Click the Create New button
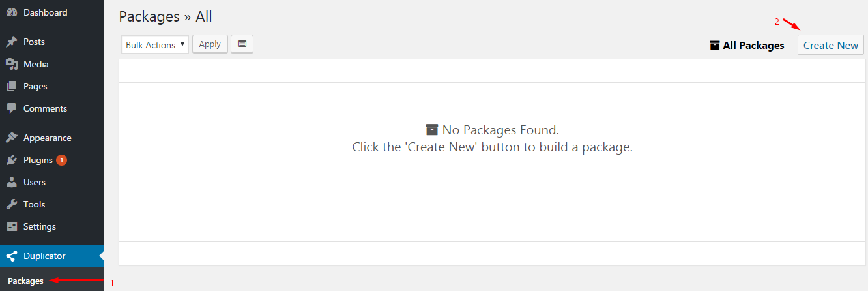 click(831, 46)
